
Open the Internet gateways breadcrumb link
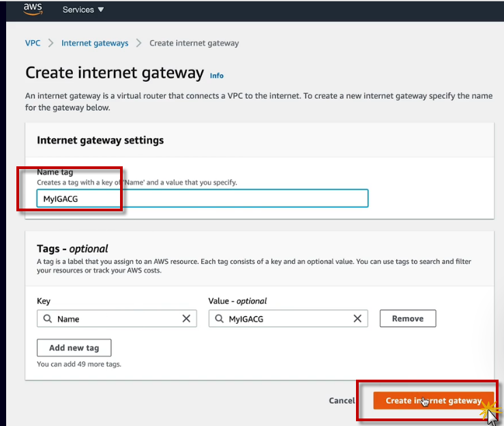[95, 43]
